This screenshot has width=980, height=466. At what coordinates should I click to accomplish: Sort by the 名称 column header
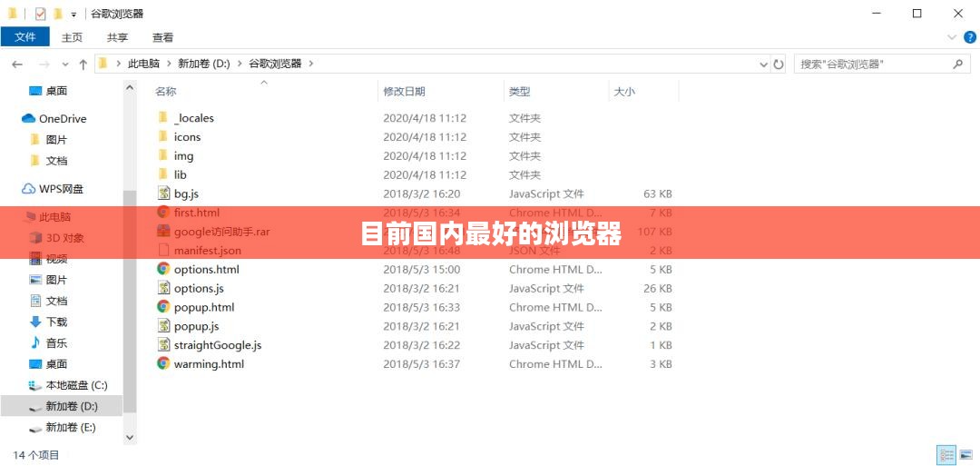pos(166,92)
